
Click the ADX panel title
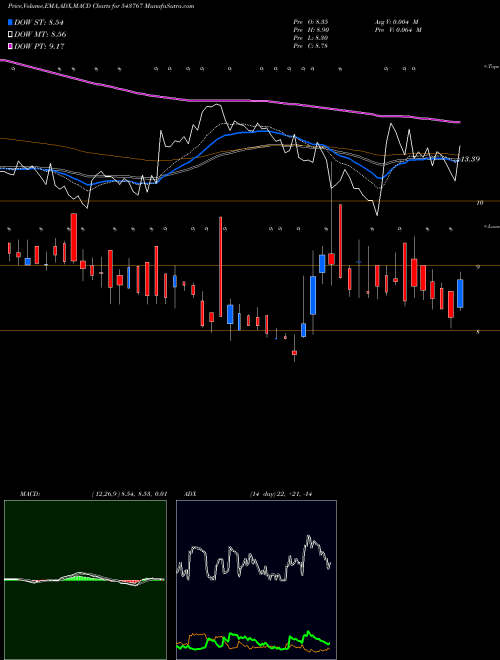tap(190, 494)
